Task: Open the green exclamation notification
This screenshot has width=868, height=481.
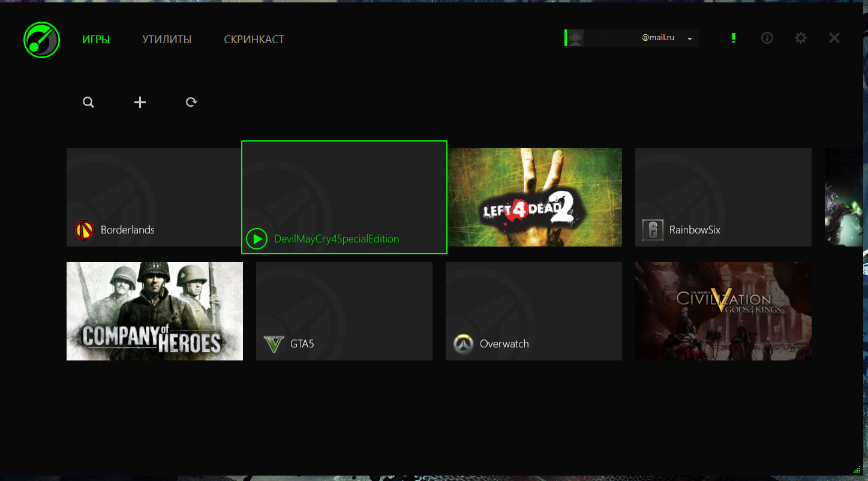Action: 734,38
